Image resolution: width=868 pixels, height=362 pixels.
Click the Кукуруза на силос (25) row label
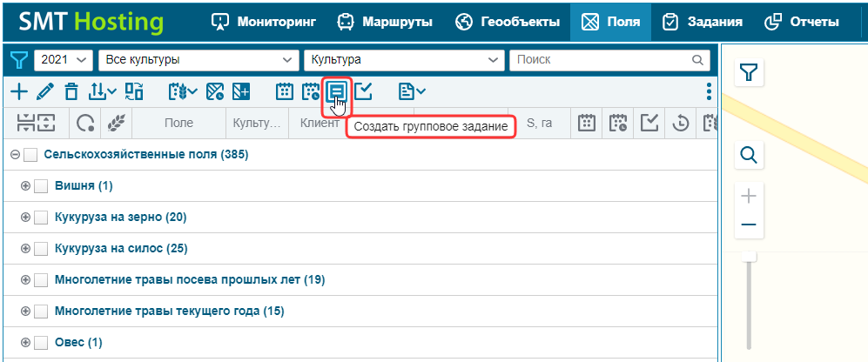121,249
